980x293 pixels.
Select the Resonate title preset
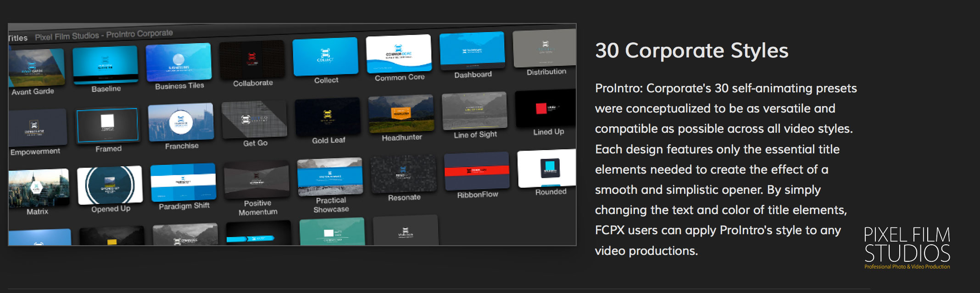point(403,174)
